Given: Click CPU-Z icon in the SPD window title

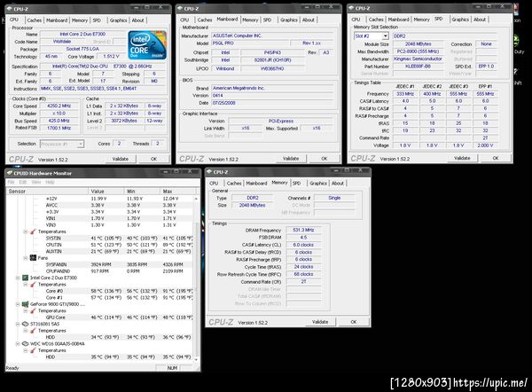Looking at the screenshot, I should [351, 8].
